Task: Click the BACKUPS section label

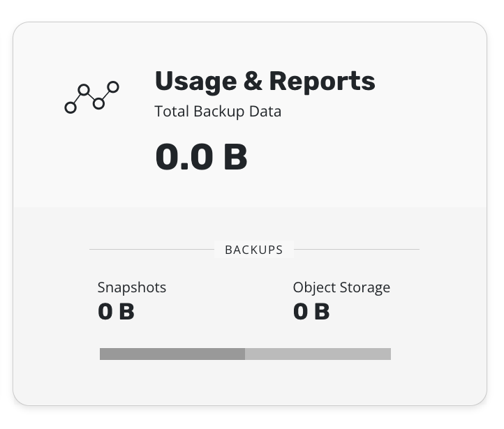Action: click(x=254, y=249)
